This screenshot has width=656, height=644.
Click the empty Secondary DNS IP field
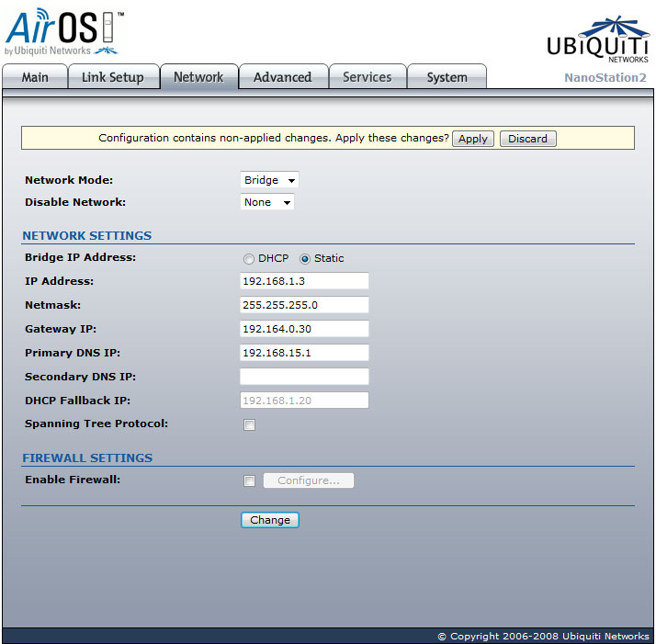[x=304, y=377]
